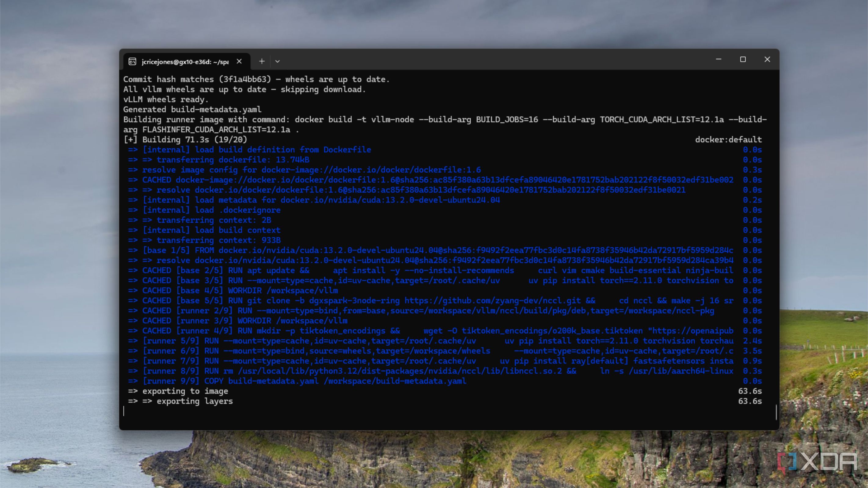Screen dimensions: 868x488
Task: Click the "=> exporting to image" line
Action: [x=178, y=391]
